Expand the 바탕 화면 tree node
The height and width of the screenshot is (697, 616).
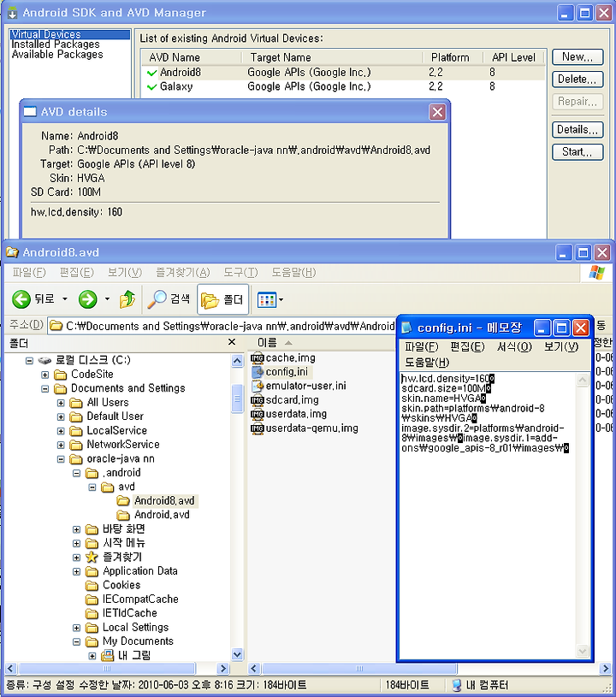coord(76,529)
